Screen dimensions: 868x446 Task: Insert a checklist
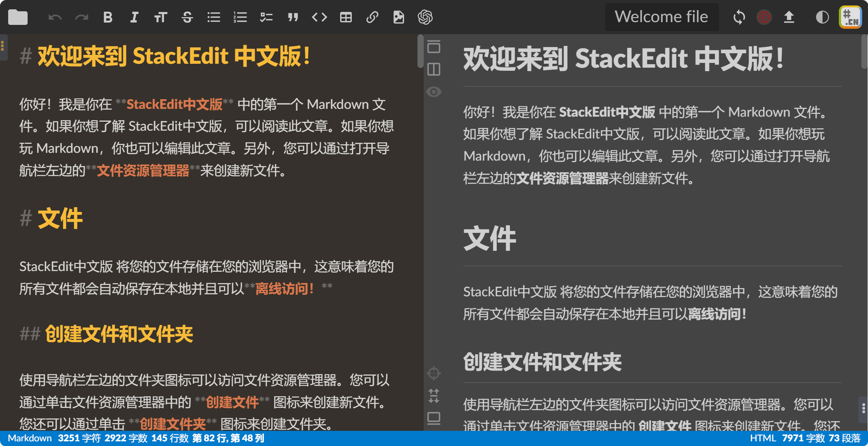pos(266,17)
